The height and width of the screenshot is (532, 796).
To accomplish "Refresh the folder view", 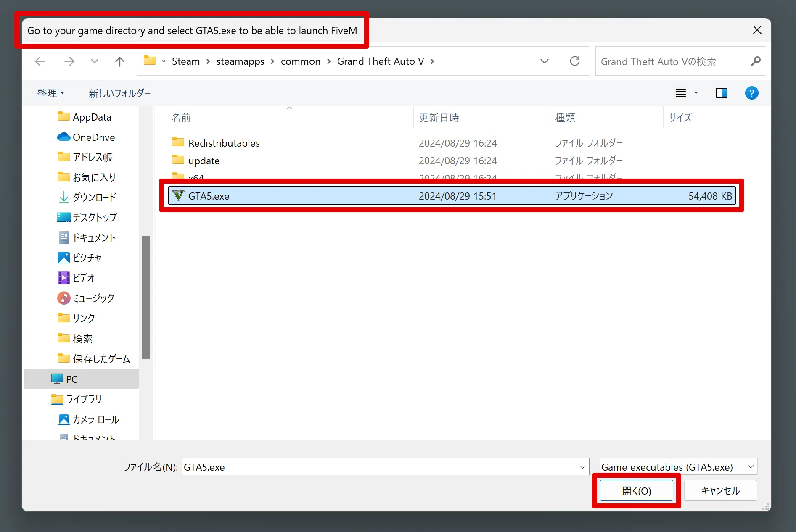I will tap(575, 61).
